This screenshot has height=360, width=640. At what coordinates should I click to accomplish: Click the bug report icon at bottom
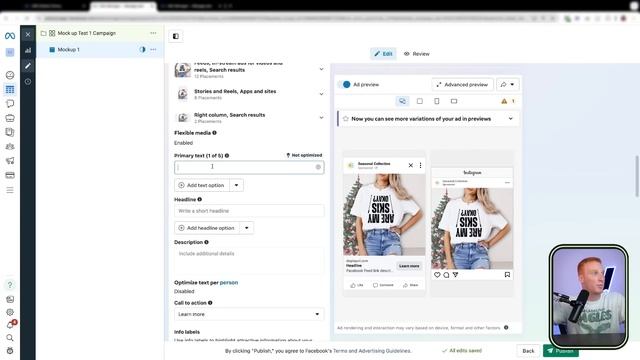point(10,351)
